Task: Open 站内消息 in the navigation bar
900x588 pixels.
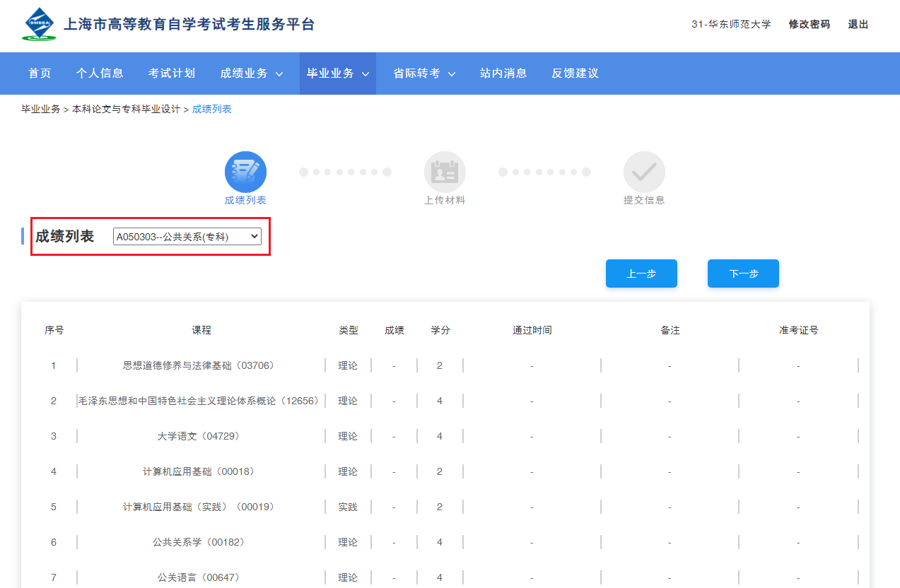Action: pos(503,73)
